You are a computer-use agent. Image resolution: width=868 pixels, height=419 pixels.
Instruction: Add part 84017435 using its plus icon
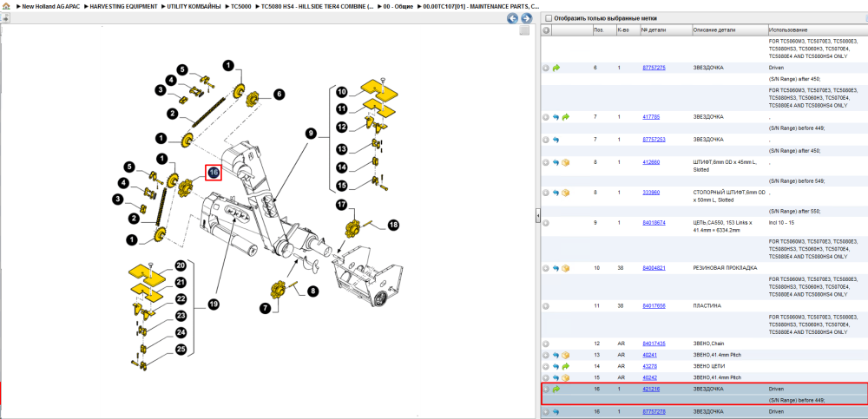click(x=546, y=344)
